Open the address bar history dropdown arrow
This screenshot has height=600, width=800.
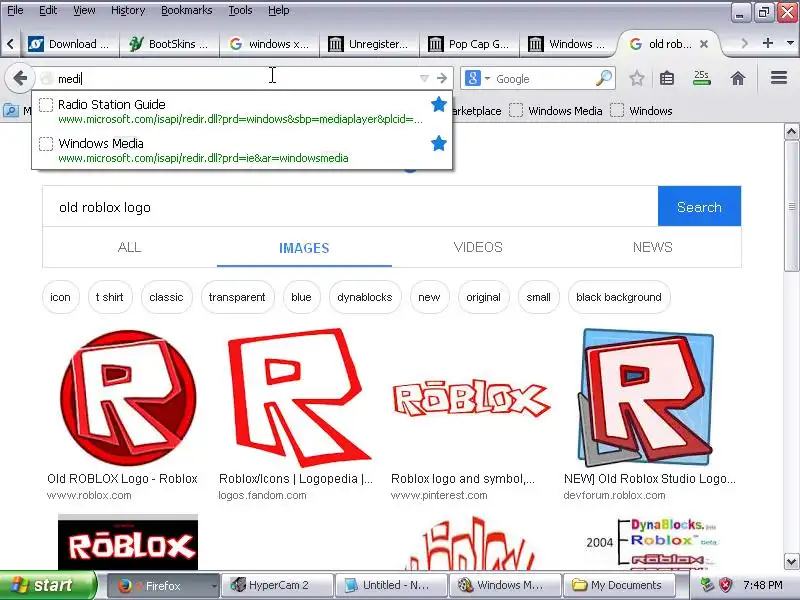[x=424, y=79]
